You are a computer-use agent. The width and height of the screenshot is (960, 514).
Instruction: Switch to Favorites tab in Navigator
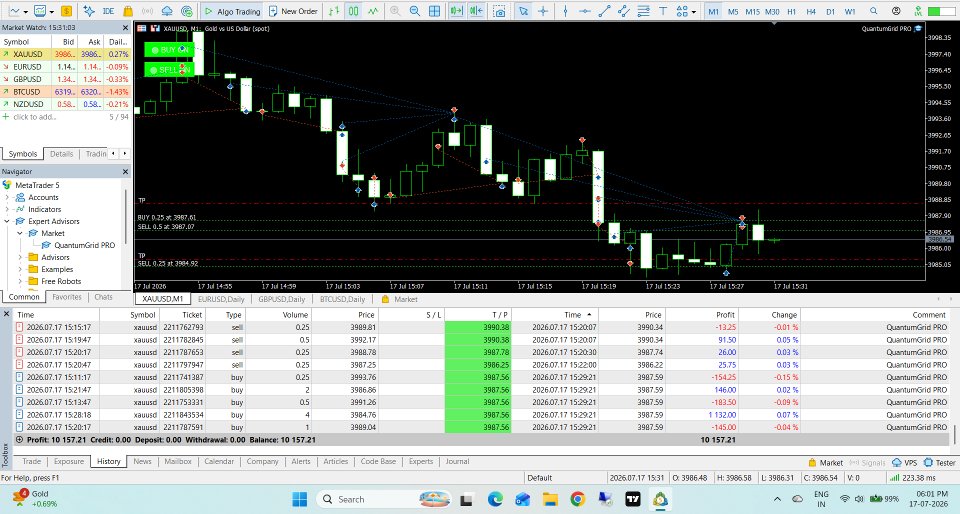pos(67,297)
